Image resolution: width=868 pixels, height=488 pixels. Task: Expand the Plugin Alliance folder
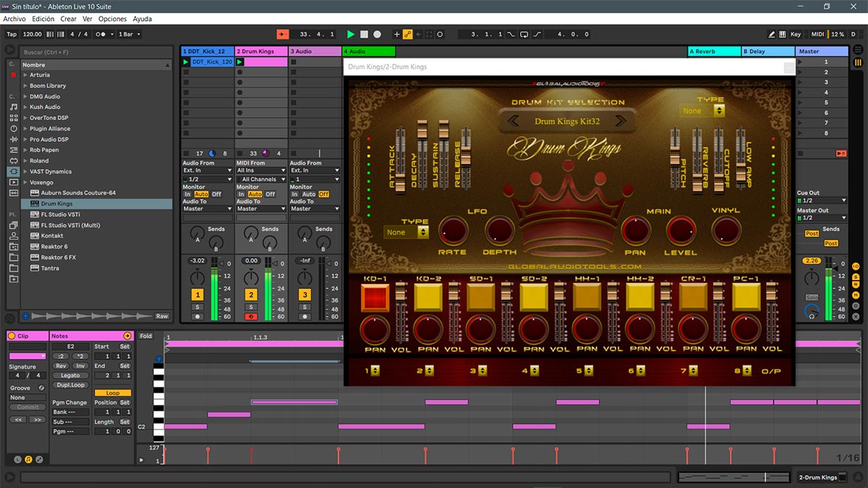point(25,129)
